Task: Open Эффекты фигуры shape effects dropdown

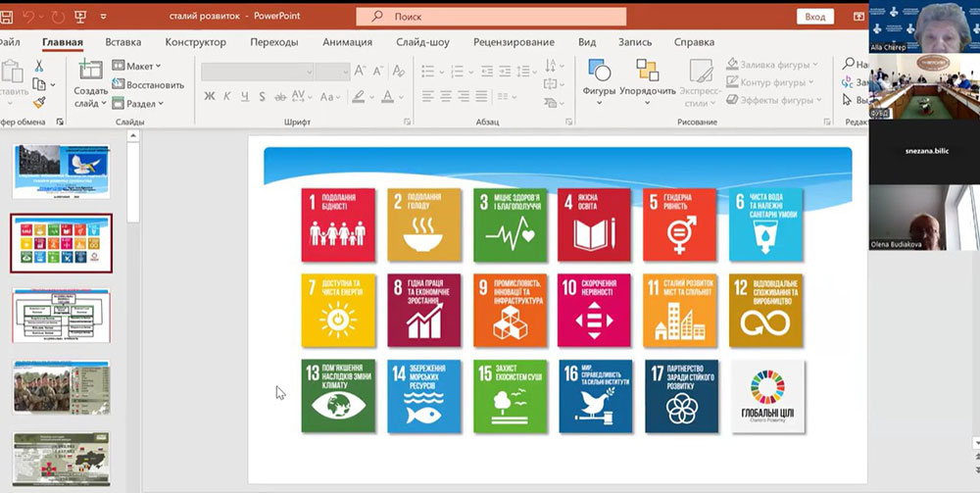Action: pyautogui.click(x=774, y=100)
